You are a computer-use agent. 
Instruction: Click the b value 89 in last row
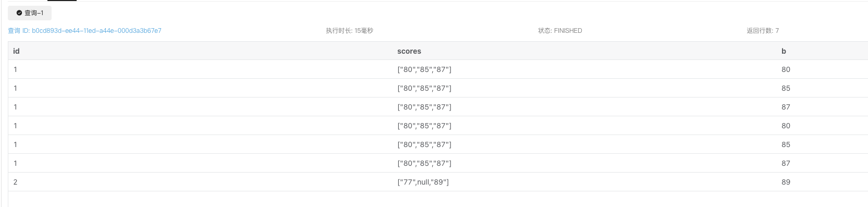[x=786, y=182]
